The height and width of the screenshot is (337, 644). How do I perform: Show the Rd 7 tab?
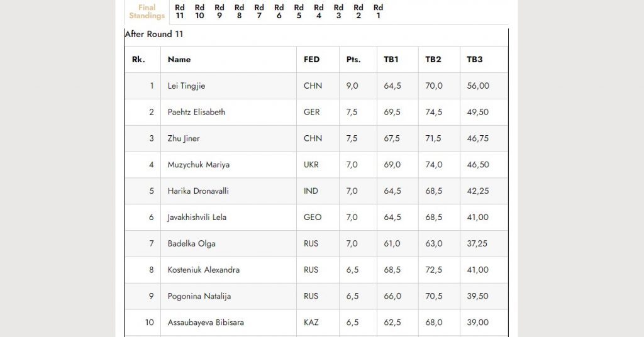click(x=259, y=12)
